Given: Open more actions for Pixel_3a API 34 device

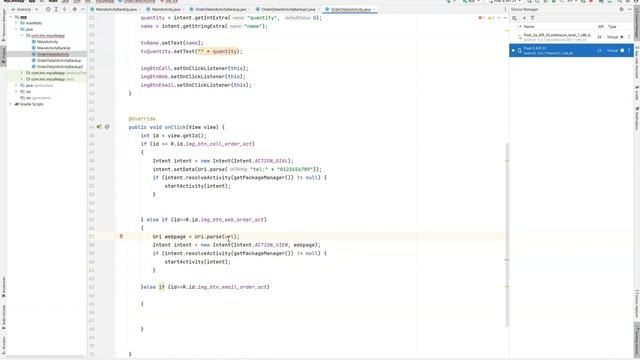Looking at the screenshot, I should (629, 37).
